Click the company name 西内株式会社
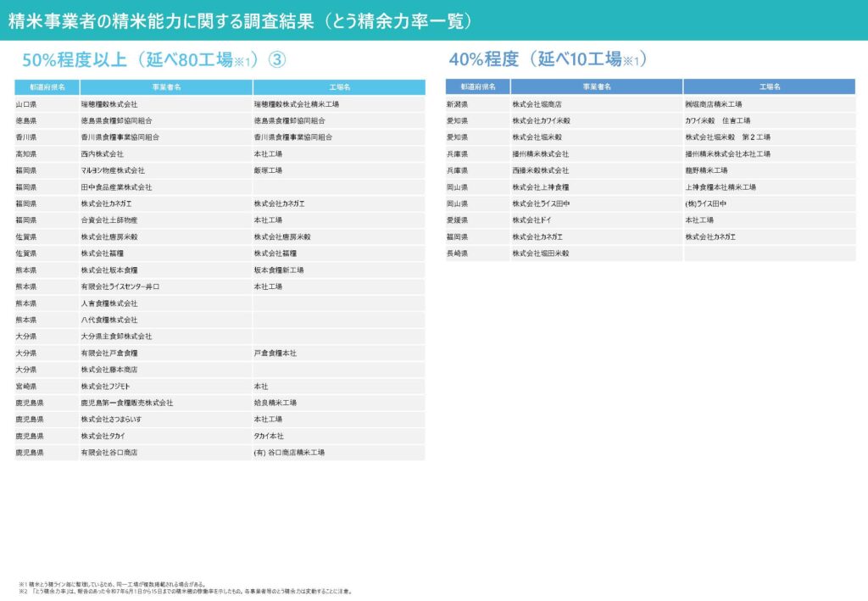 pos(103,153)
